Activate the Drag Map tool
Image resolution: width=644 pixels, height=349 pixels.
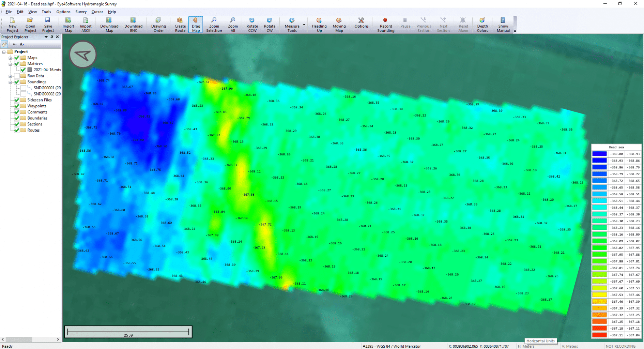tap(196, 25)
